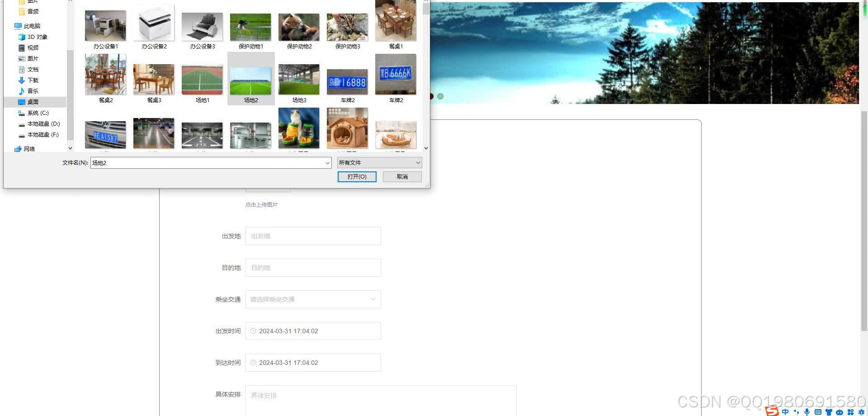Open the Sogou skin shirt icon
Image resolution: width=868 pixels, height=416 pixels.
(x=829, y=412)
